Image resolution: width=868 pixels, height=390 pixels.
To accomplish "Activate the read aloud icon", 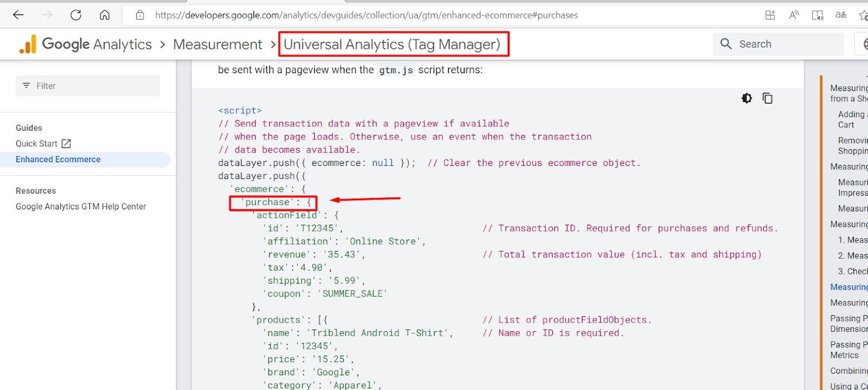I will [794, 15].
